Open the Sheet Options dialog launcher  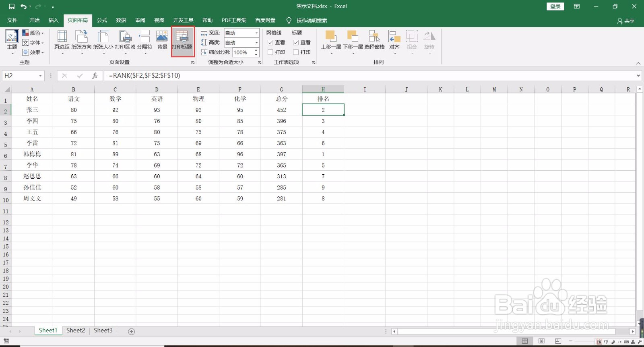click(x=314, y=62)
